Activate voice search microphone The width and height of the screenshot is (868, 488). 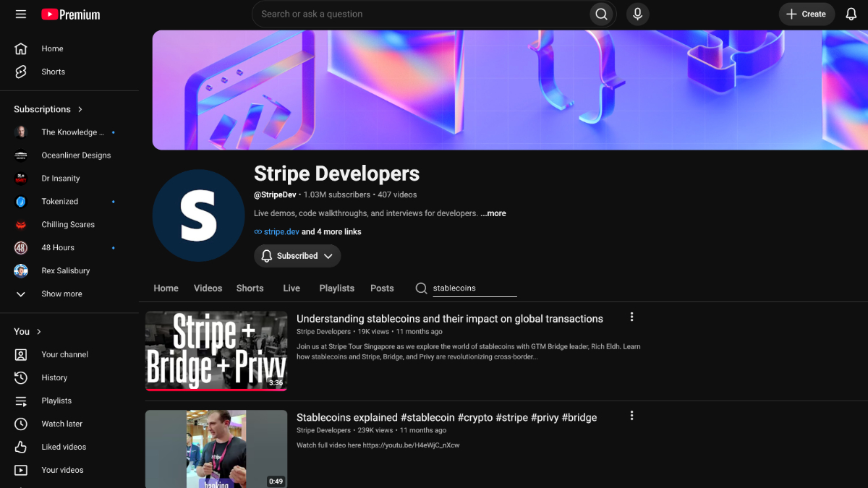(x=637, y=14)
